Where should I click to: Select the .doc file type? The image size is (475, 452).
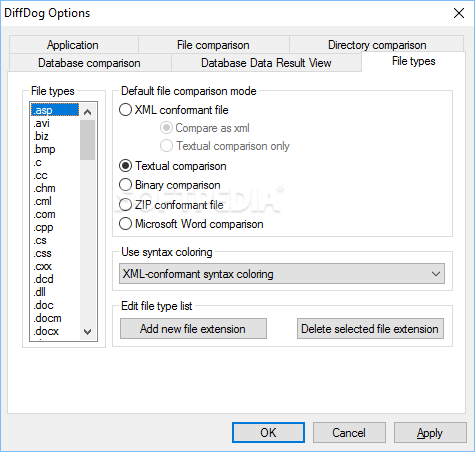point(55,305)
